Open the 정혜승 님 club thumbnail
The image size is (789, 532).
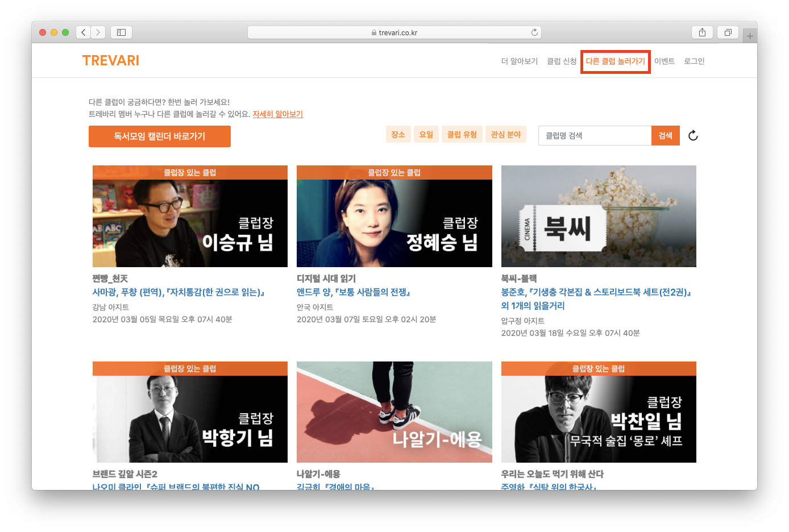(x=394, y=216)
